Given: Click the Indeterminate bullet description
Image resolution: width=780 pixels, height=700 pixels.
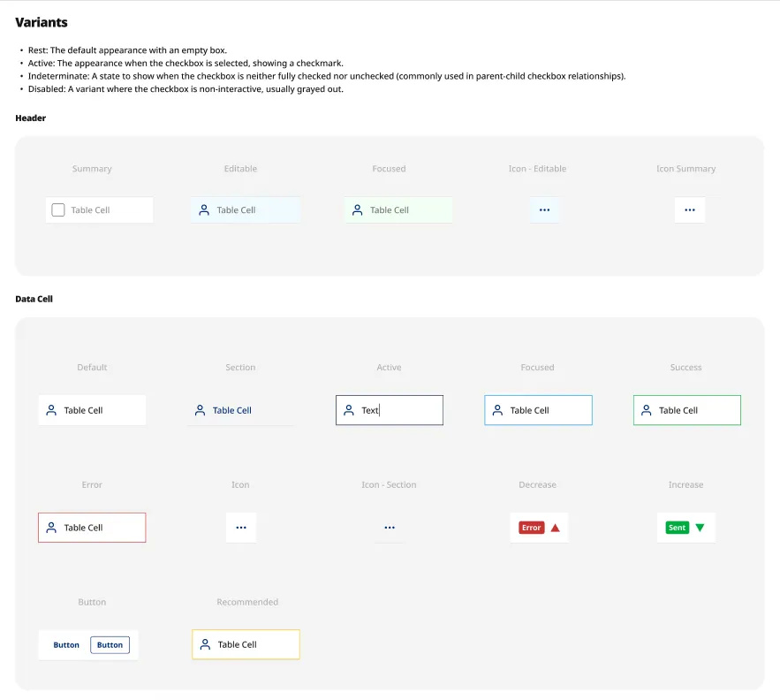Looking at the screenshot, I should click(327, 76).
